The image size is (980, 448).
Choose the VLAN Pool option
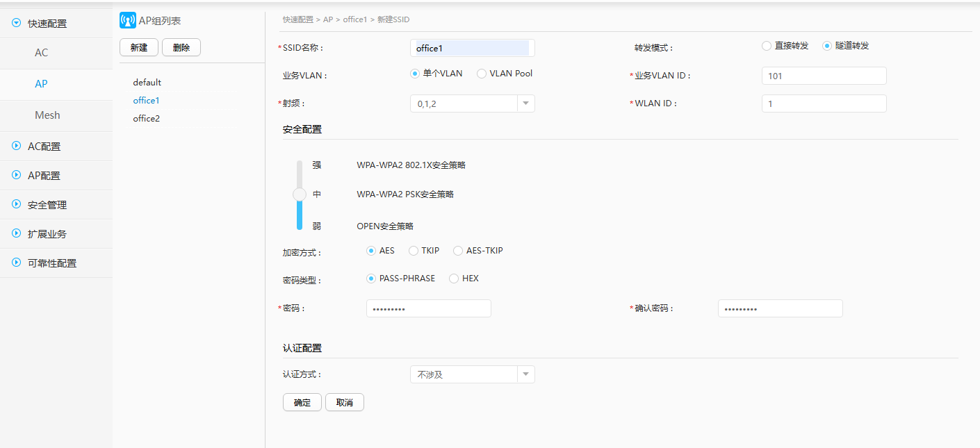[x=482, y=74]
